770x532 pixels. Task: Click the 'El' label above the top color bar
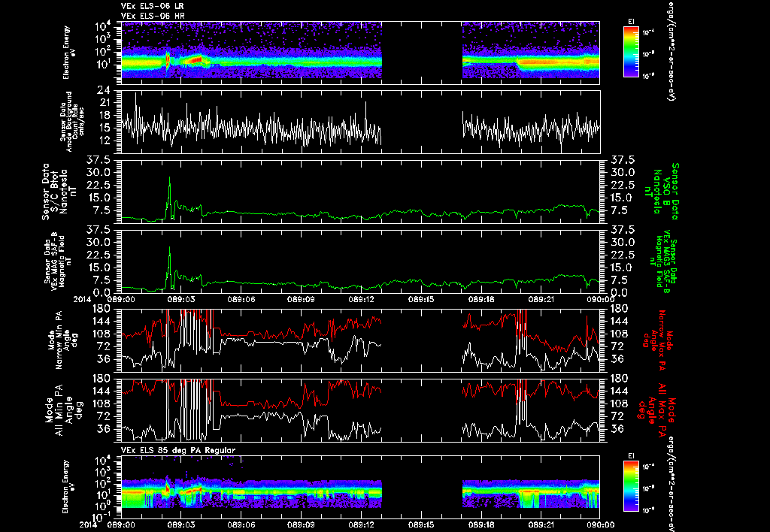click(x=631, y=22)
